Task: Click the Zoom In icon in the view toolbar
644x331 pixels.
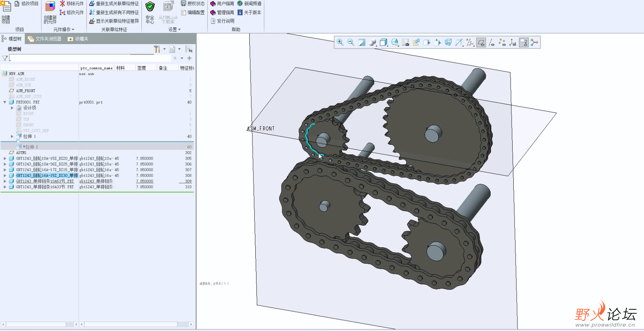Action: [x=340, y=42]
